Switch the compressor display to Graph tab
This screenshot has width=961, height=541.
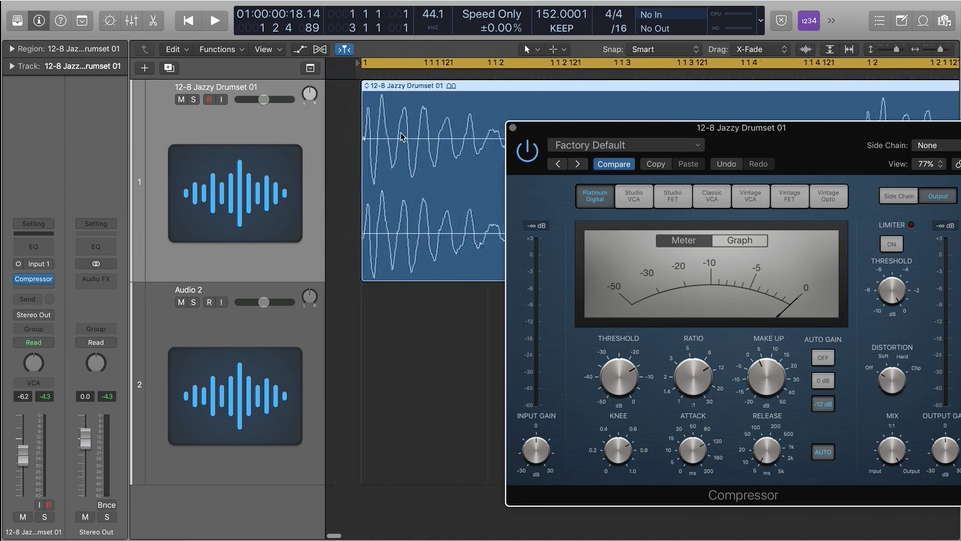tap(739, 240)
